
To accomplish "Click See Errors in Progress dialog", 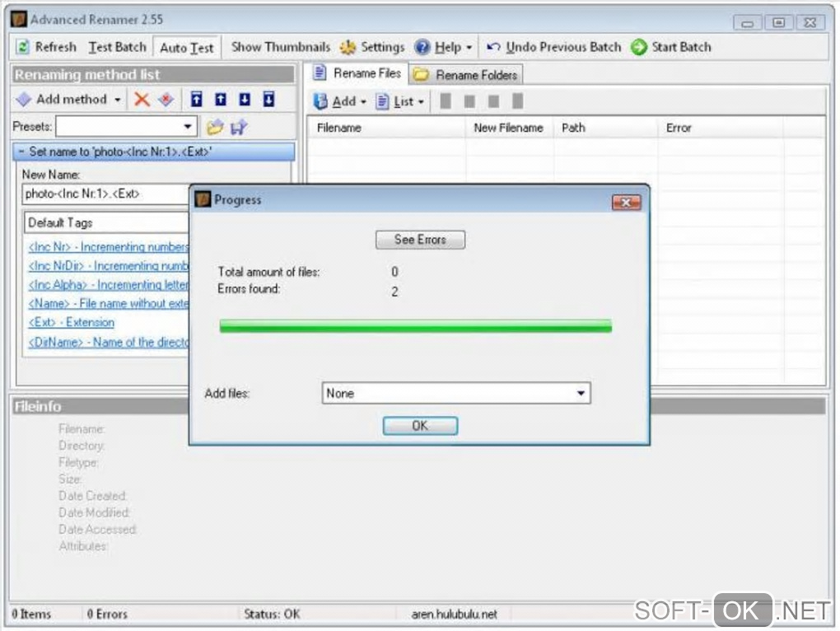I will pyautogui.click(x=421, y=240).
